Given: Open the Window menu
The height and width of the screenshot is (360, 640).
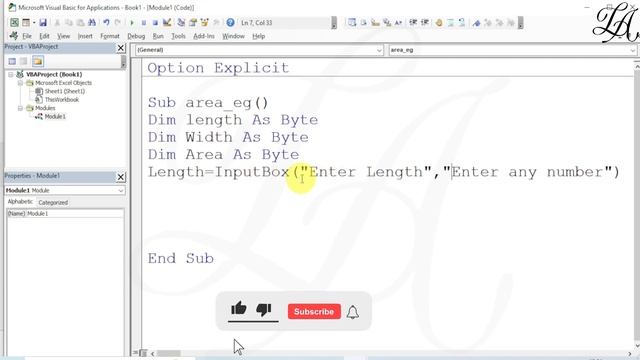Looking at the screenshot, I should pos(233,36).
